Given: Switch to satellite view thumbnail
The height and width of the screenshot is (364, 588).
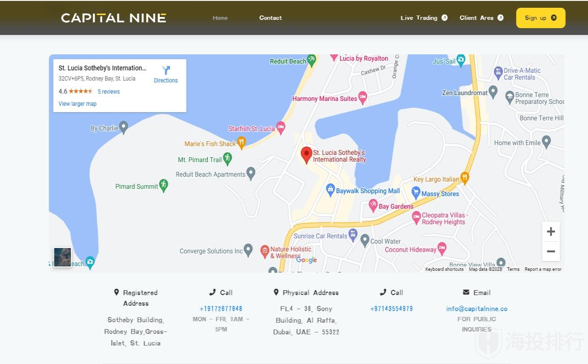Looking at the screenshot, I should pyautogui.click(x=62, y=257).
